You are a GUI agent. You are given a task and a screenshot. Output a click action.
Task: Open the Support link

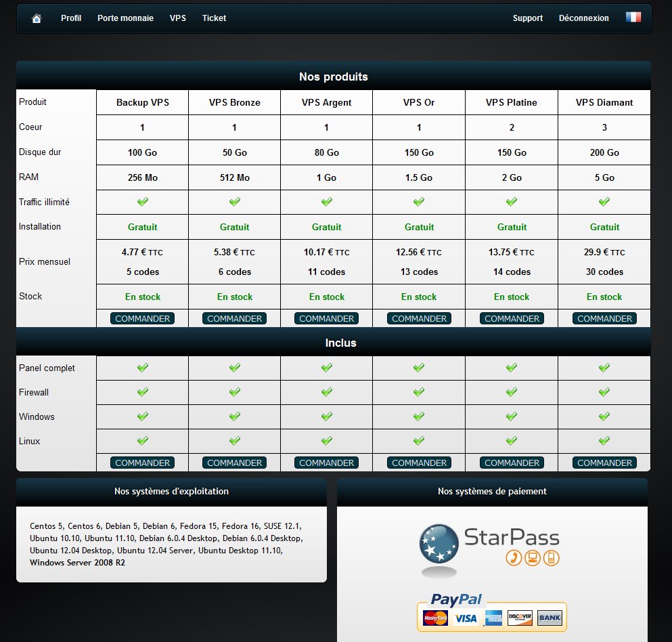pos(528,18)
